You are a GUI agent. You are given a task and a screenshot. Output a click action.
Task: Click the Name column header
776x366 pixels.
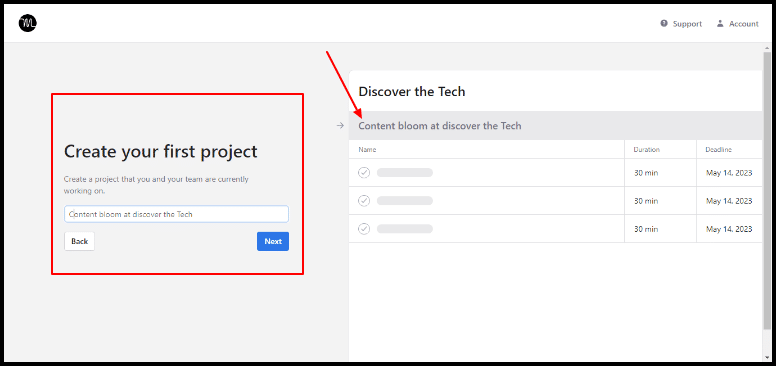click(x=367, y=149)
